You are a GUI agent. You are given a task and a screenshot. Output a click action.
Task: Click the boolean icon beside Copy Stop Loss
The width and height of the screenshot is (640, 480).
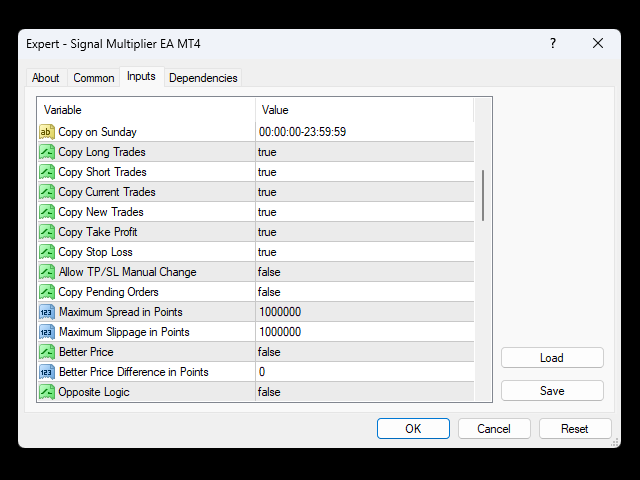pos(47,252)
